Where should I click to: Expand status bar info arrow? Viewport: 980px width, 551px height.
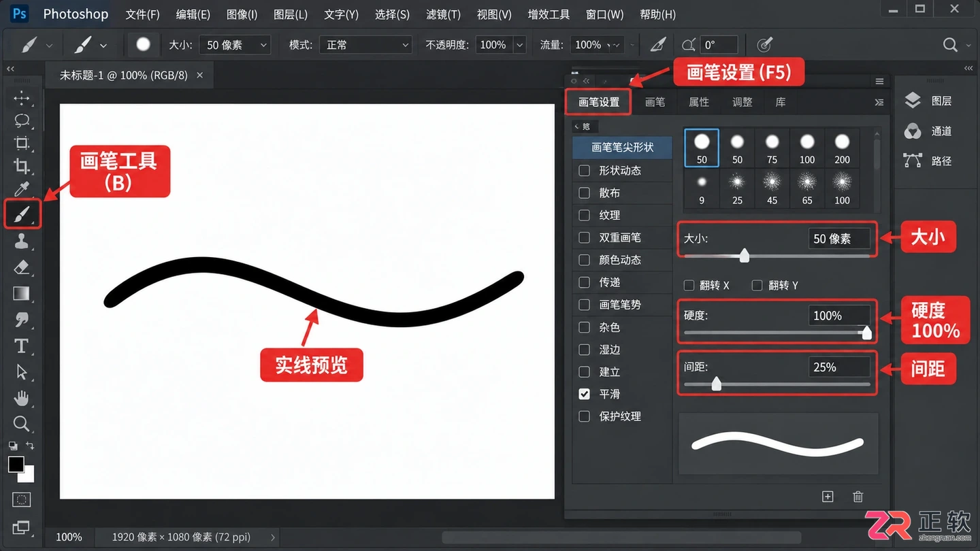pos(272,537)
